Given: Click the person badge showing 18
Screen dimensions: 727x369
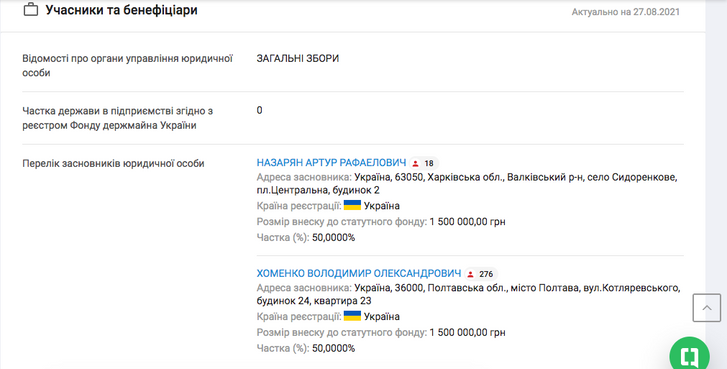Looking at the screenshot, I should point(423,163).
